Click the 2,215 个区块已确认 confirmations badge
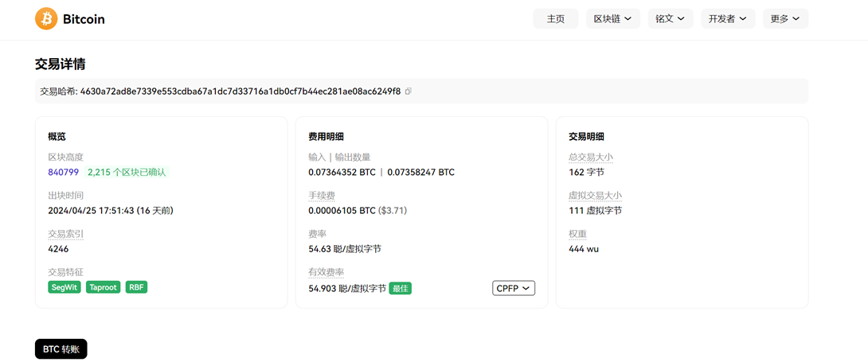This screenshot has height=362, width=868. [127, 172]
